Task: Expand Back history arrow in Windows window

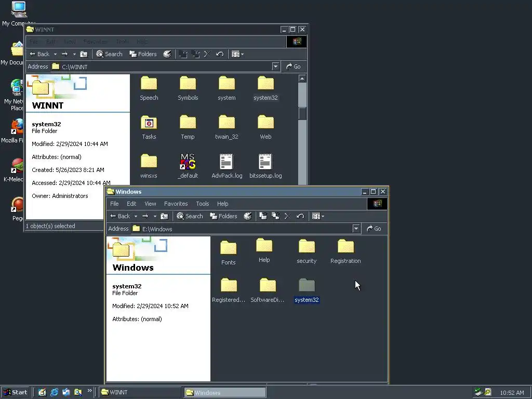Action: tap(136, 216)
